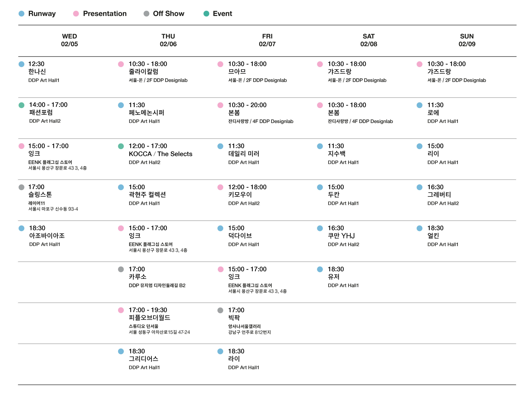Screen dimensions: 532x400
Task: Switch to the SUN 02/09 column header
Action: tap(467, 40)
